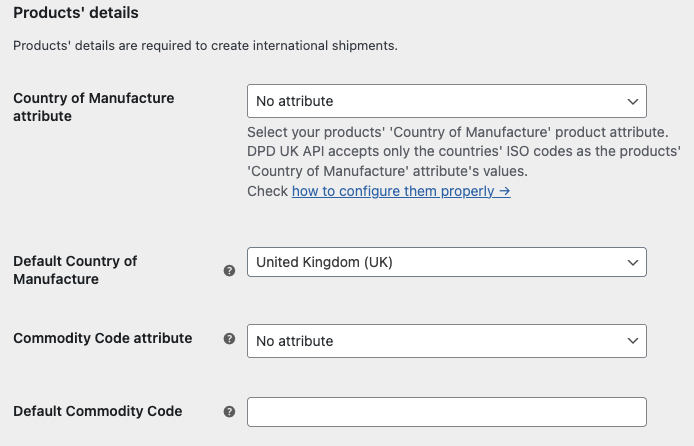Viewport: 694px width, 446px height.
Task: Click help icon beside Default Country of Manufacture
Action: tap(229, 271)
